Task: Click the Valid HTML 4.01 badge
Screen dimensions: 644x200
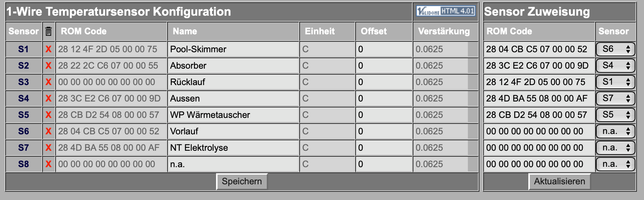Action: point(446,11)
